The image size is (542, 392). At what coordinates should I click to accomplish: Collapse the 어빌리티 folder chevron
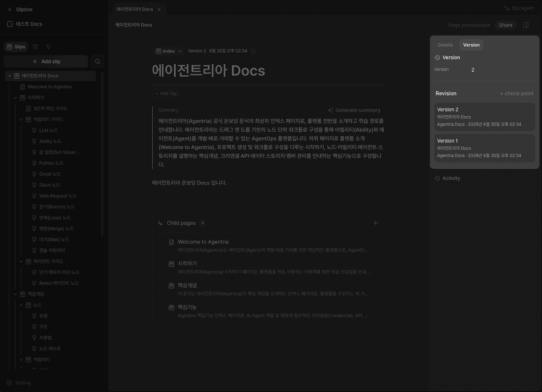click(x=21, y=359)
